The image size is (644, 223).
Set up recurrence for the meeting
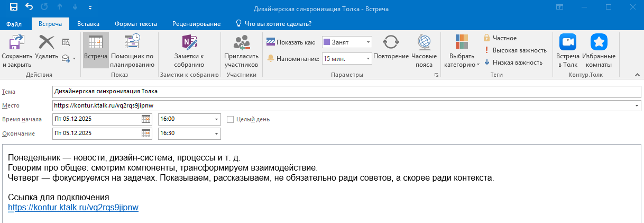391,43
